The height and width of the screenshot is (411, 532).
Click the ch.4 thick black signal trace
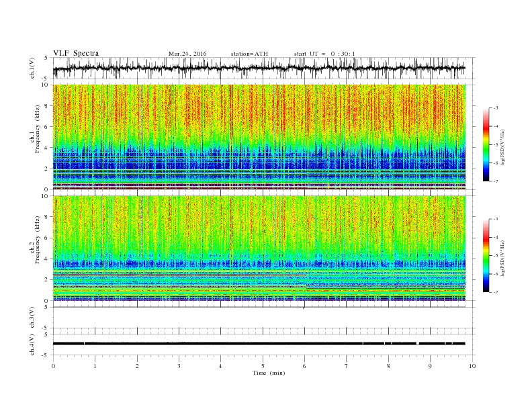pyautogui.click(x=259, y=344)
